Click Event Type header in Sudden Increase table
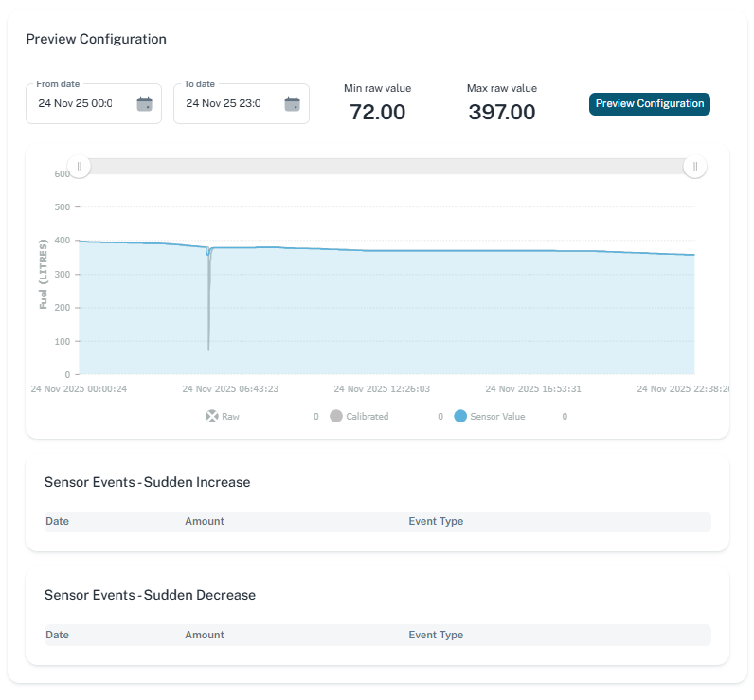Image resolution: width=754 pixels, height=700 pixels. pos(436,521)
